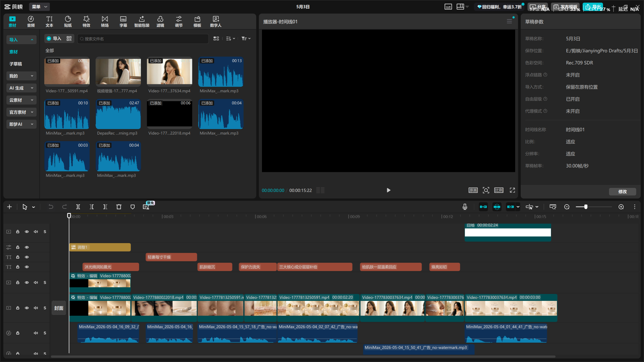Switch to the 字幕 tab
The height and width of the screenshot is (362, 644).
(123, 21)
